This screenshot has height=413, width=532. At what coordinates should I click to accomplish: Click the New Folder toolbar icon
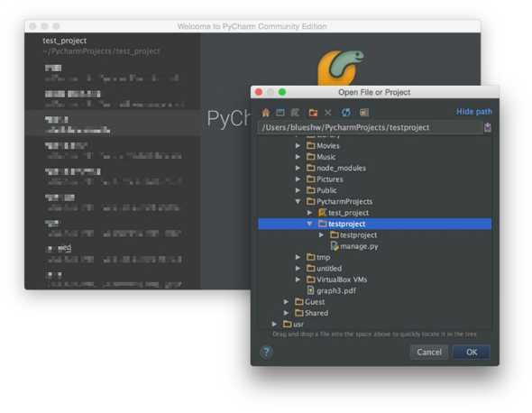313,113
